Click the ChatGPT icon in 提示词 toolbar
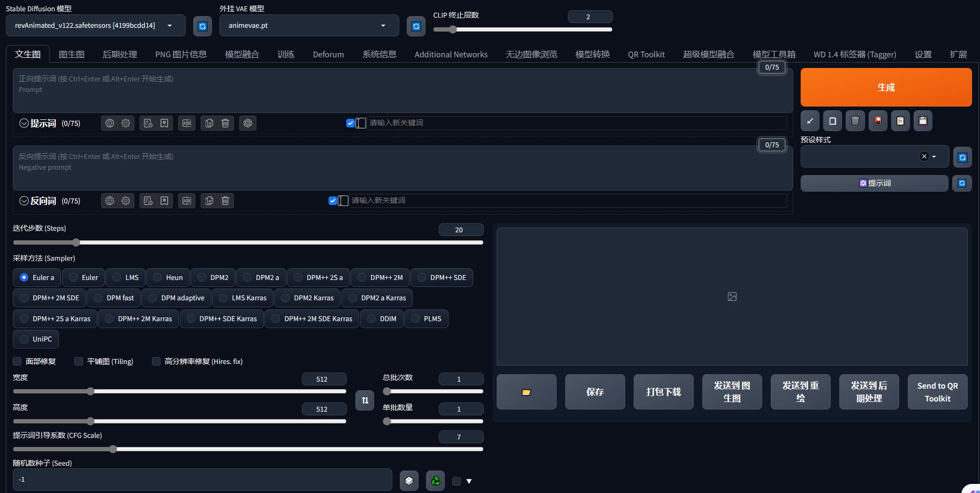Viewport: 980px width, 493px height. 248,123
